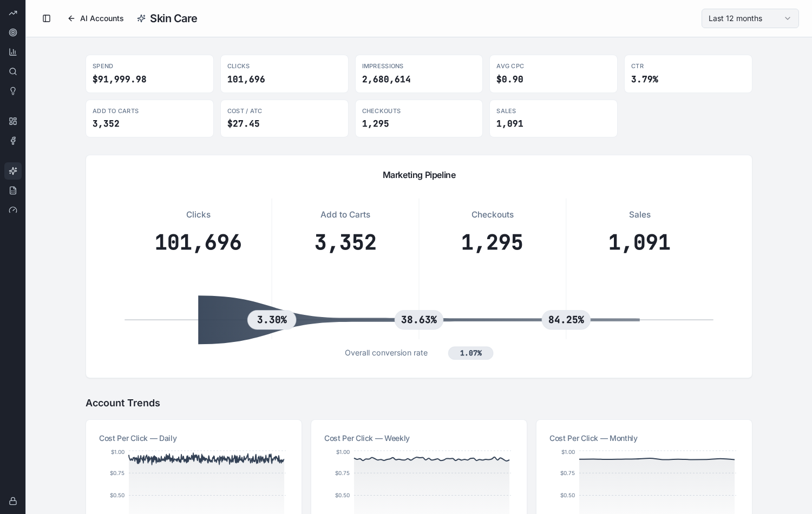The image size is (812, 514).
Task: Click the target icon in the sidebar
Action: coord(13,32)
